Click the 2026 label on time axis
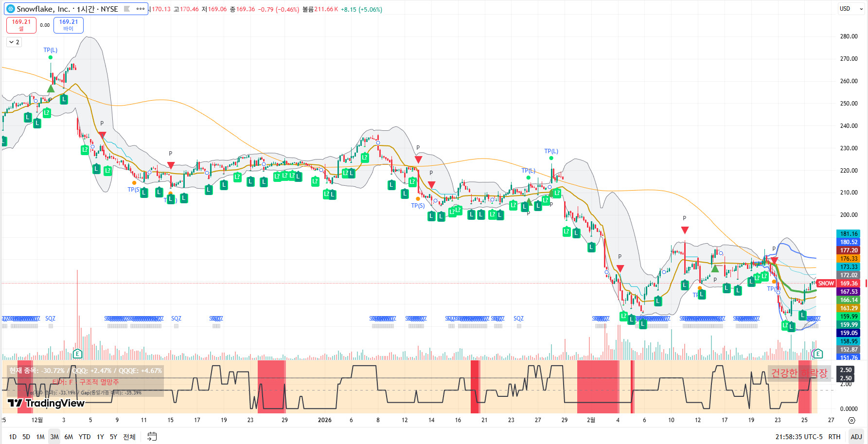This screenshot has height=444, width=868. pos(324,420)
